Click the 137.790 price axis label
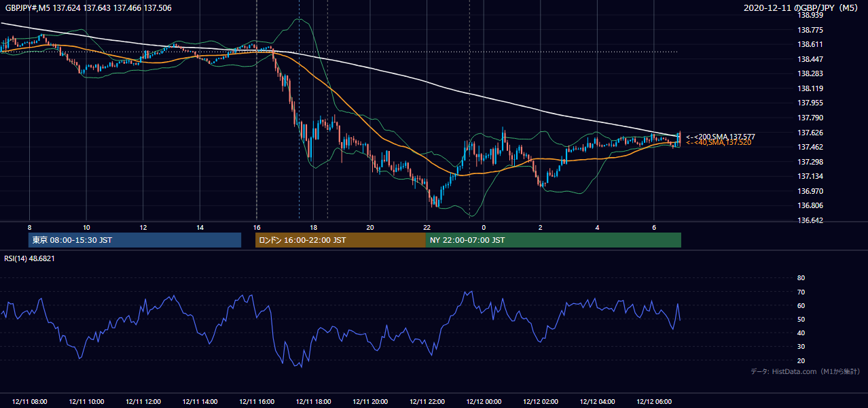The image size is (868, 408). click(x=811, y=118)
